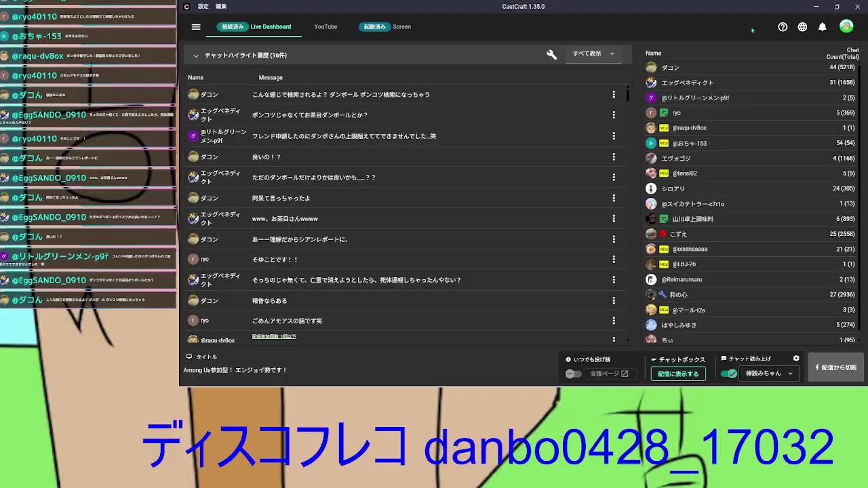Click ダコン's avatar in viewer list
Viewport: 868px width, 488px height.
[x=651, y=68]
